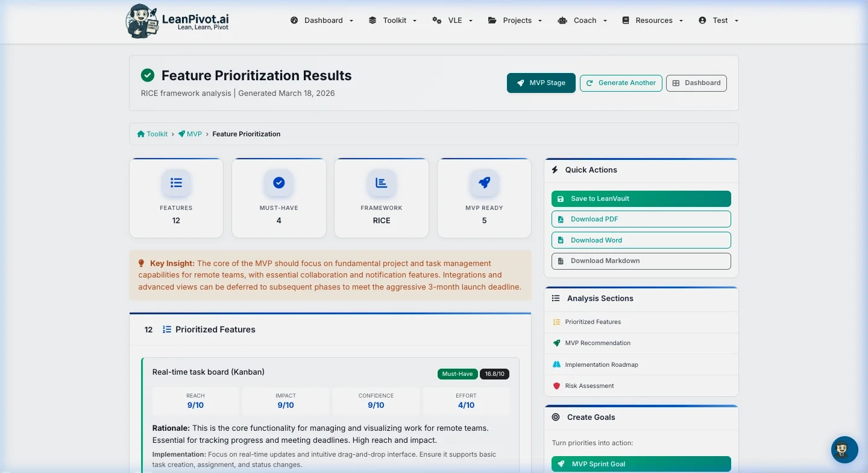This screenshot has height=473, width=868.
Task: Click the RICE framework chart icon
Action: pos(382,183)
